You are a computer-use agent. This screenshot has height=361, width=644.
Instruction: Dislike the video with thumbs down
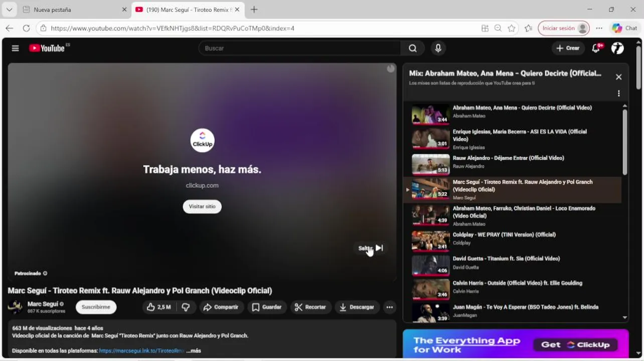tap(186, 307)
